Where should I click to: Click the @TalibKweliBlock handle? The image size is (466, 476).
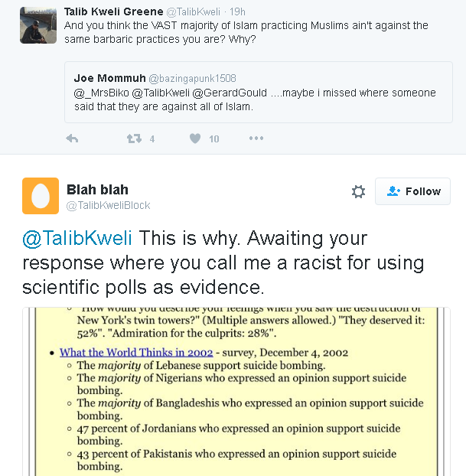coord(109,205)
